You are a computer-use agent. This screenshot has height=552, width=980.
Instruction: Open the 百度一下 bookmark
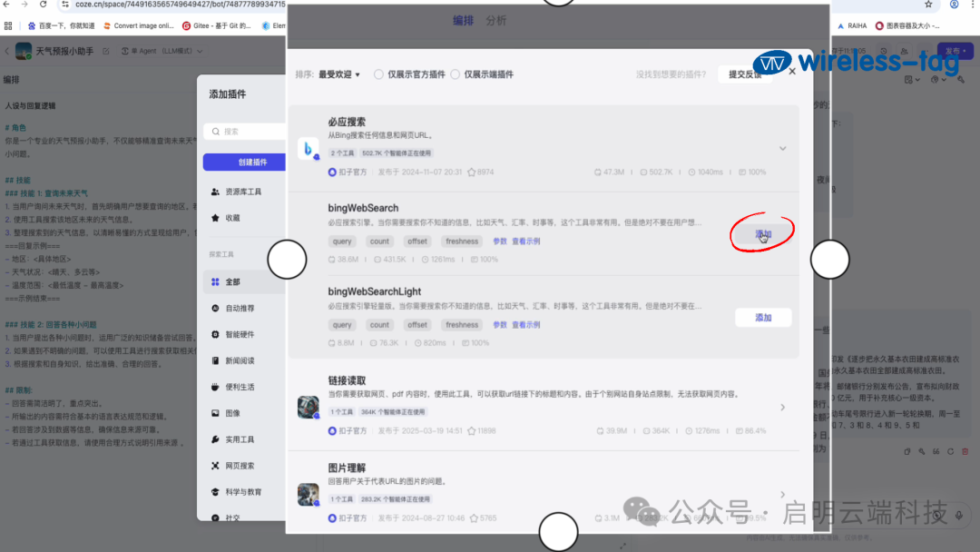pyautogui.click(x=61, y=25)
